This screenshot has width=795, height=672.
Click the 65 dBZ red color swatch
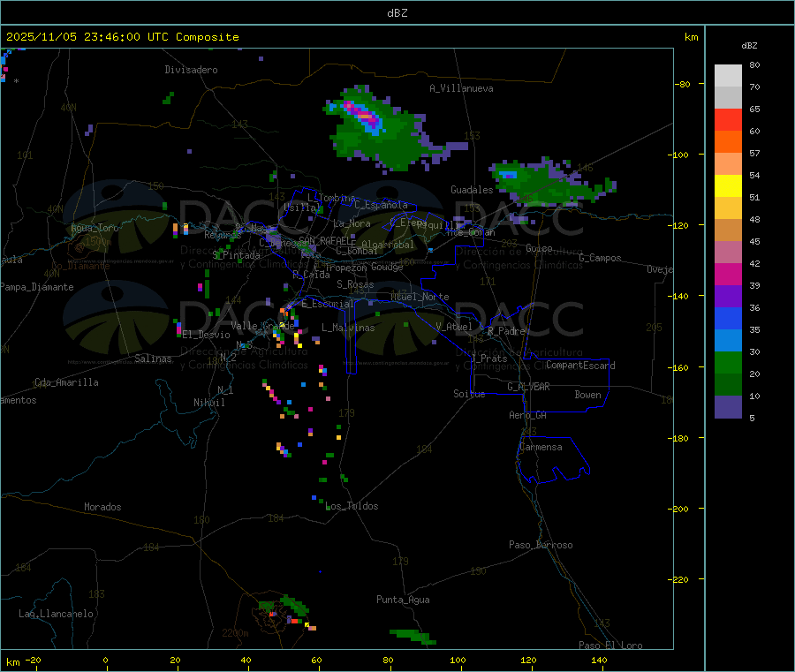728,119
